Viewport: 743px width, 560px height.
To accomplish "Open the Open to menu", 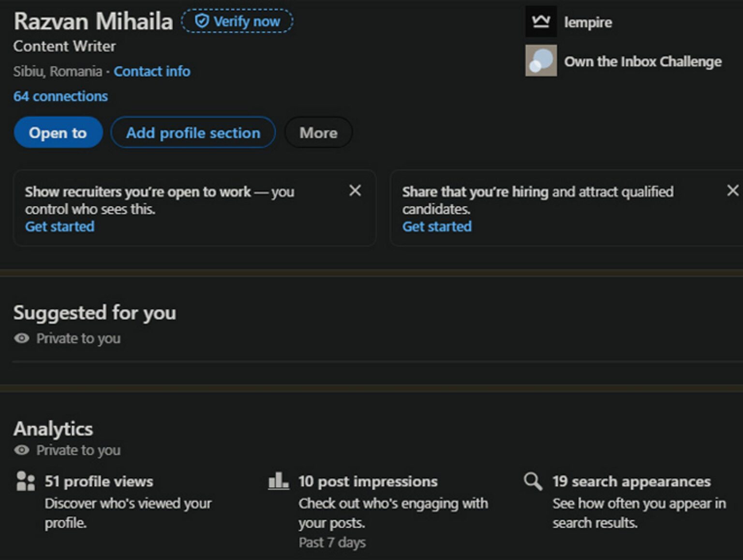I will [58, 133].
